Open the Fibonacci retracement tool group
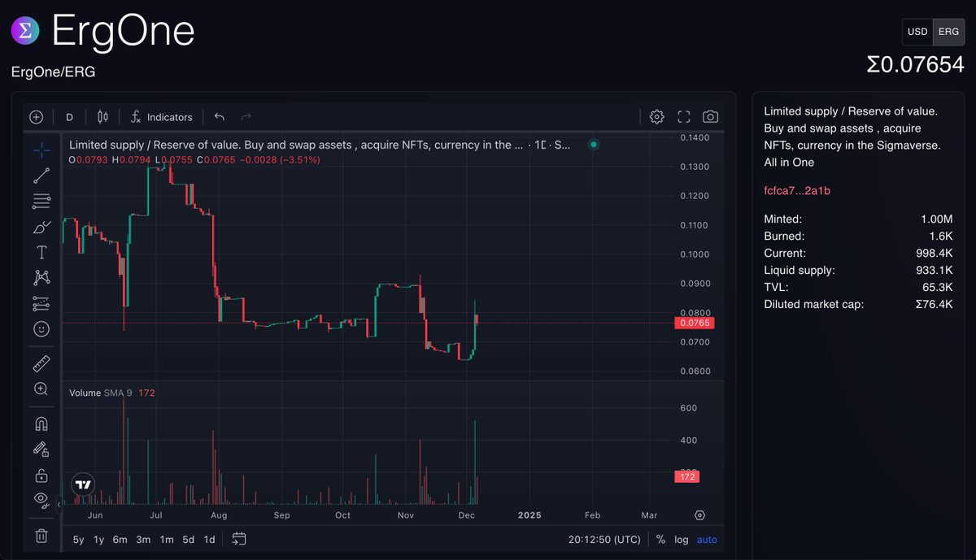Image resolution: width=976 pixels, height=560 pixels. click(41, 201)
